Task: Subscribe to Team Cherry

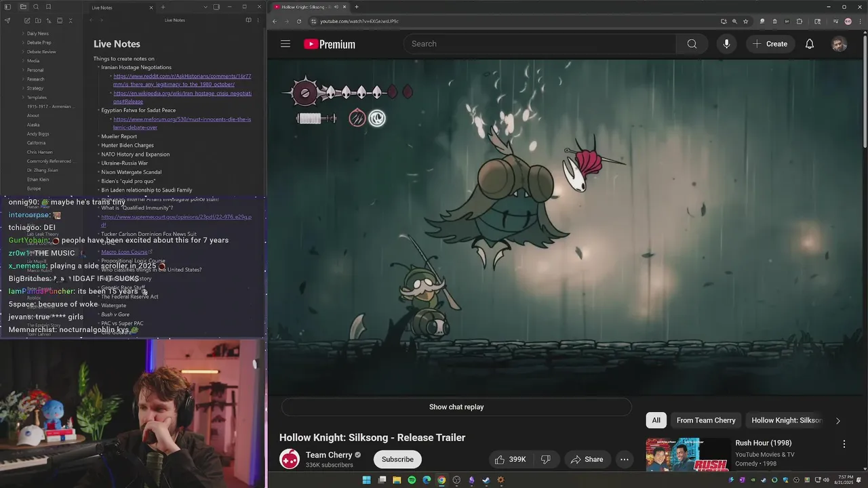Action: (x=397, y=460)
